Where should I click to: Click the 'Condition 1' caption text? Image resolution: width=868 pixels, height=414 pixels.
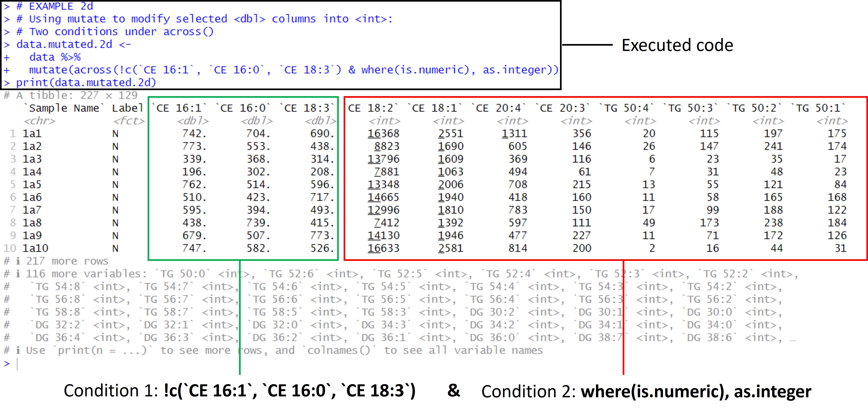(240, 391)
